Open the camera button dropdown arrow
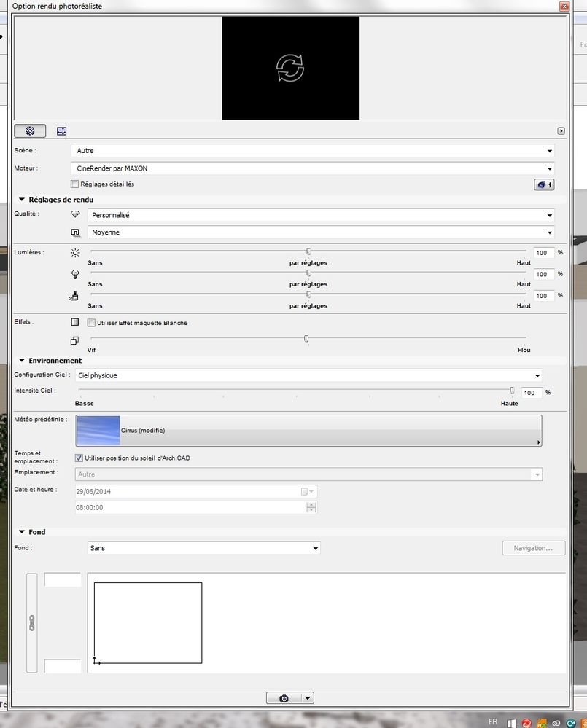587x728 pixels. click(308, 698)
